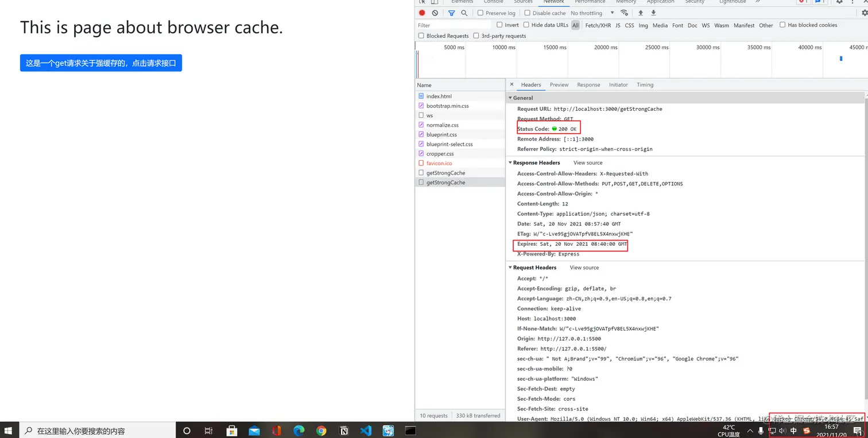Open network conditions wifi icon
Image resolution: width=868 pixels, height=438 pixels.
625,13
